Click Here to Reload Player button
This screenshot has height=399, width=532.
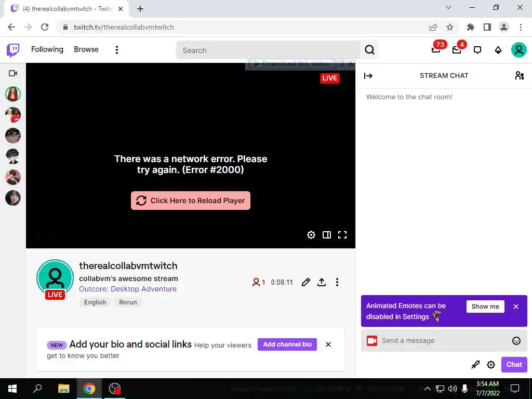tap(191, 201)
